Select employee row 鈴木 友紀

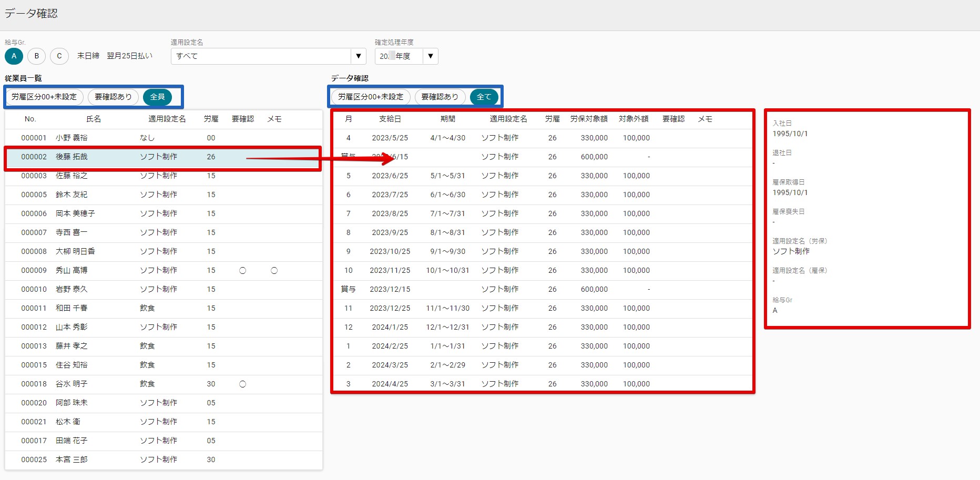tap(164, 195)
